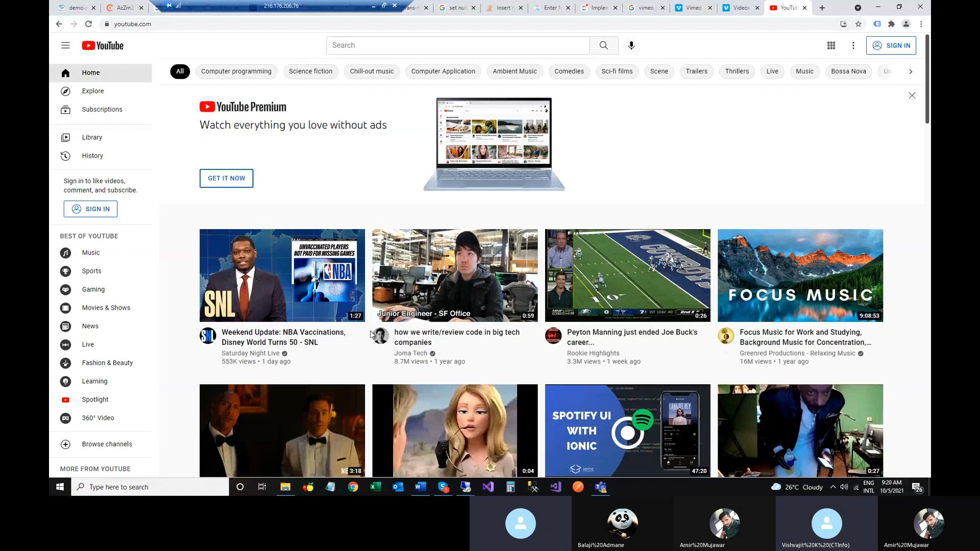Click the GET IT NOW button

(226, 178)
